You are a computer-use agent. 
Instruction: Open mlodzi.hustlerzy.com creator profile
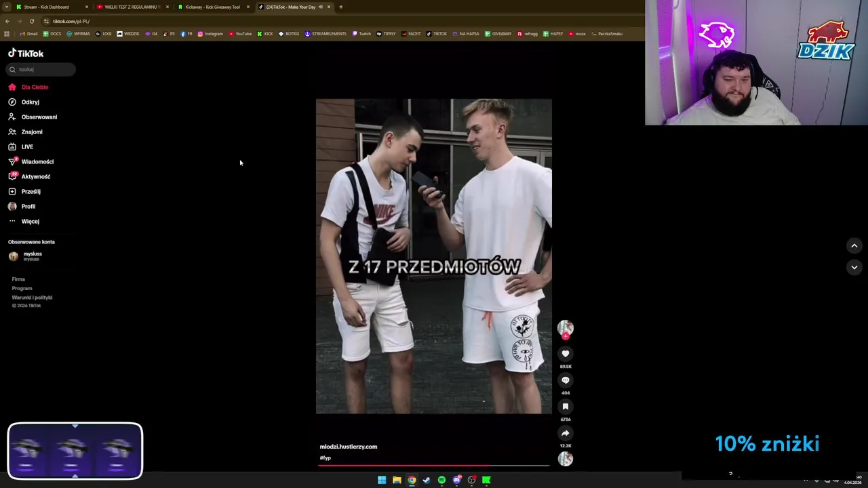pyautogui.click(x=349, y=447)
